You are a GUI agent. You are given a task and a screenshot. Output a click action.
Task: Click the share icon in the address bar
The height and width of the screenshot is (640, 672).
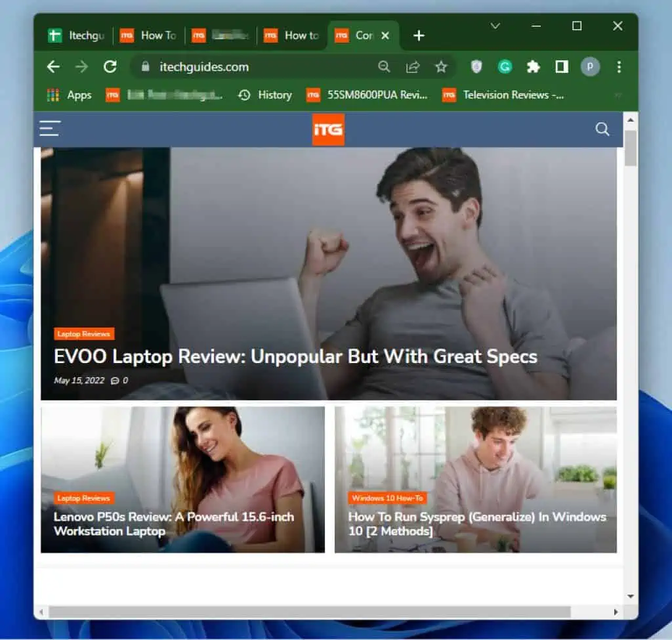point(412,66)
